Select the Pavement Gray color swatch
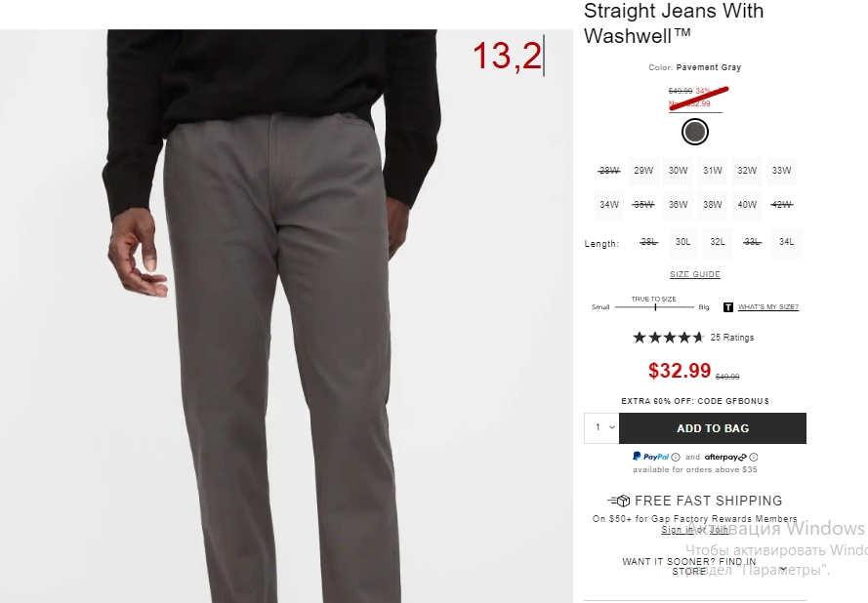 [695, 132]
